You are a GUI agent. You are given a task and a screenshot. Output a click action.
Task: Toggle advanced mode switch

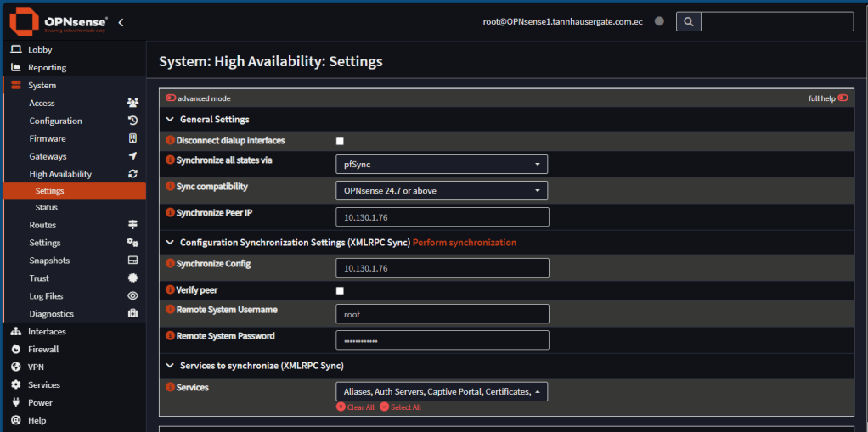(171, 98)
